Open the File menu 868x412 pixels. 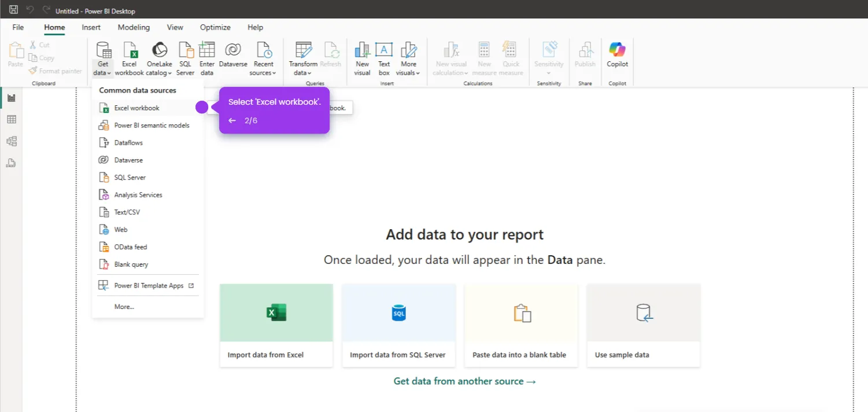click(x=18, y=27)
